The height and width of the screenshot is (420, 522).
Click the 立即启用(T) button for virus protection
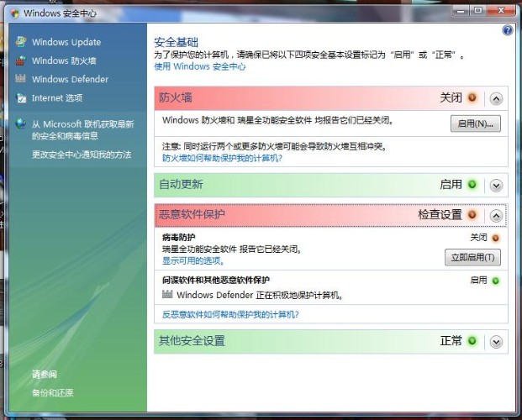472,257
